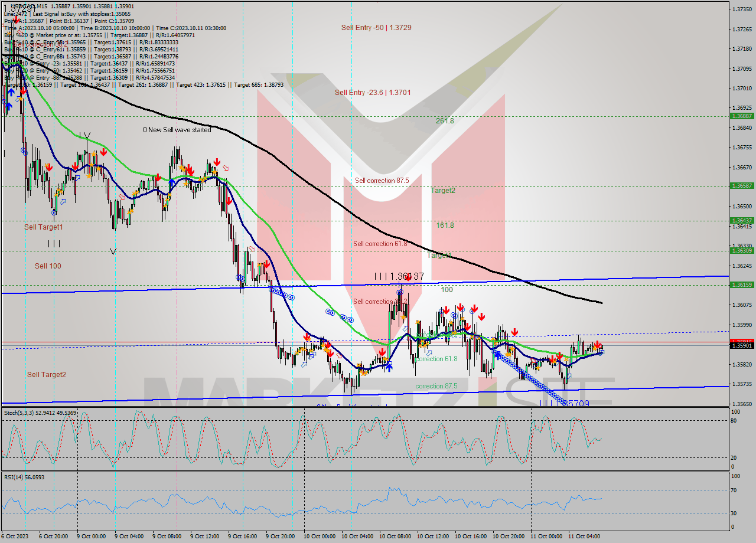Viewport: 756px width, 543px height.
Task: Click the blue up buy arrow near 10 Oct 04:00
Action: coord(389,367)
